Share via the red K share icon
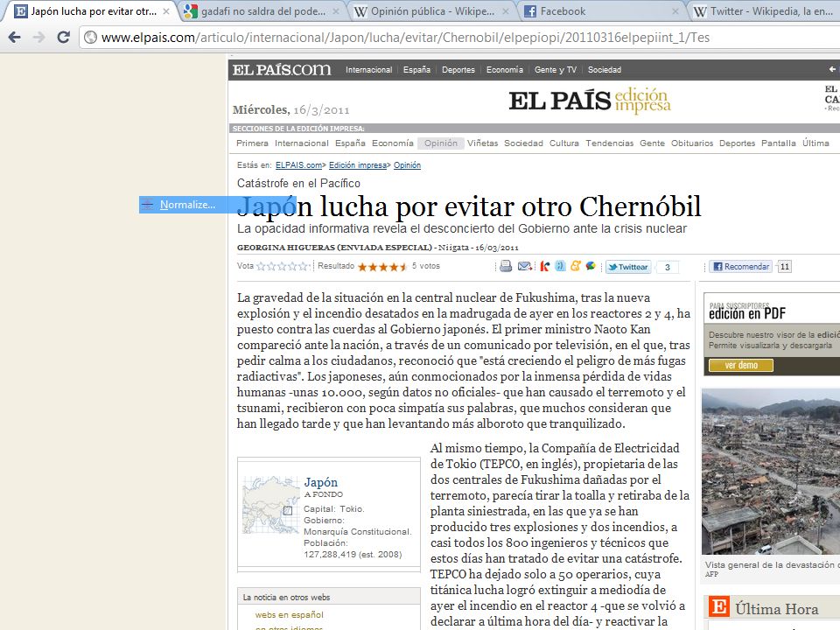 point(544,266)
